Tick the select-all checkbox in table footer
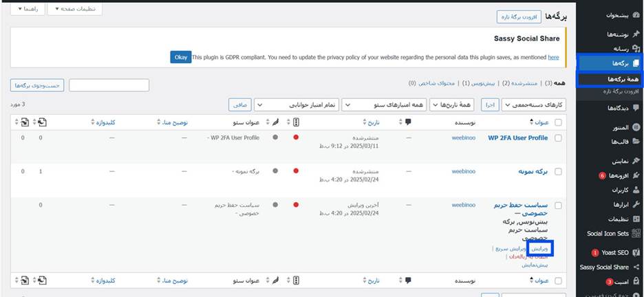 pyautogui.click(x=558, y=281)
